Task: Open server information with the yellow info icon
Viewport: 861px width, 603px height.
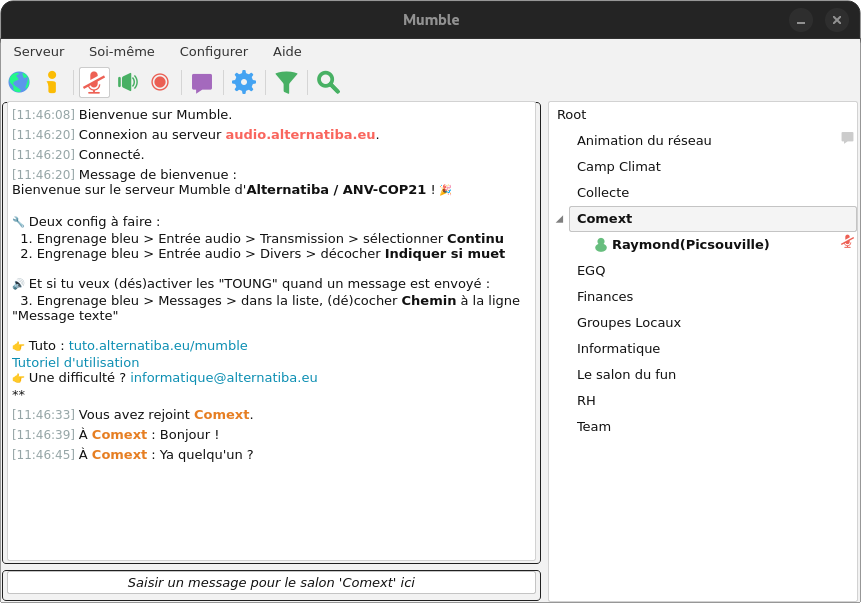Action: (52, 82)
